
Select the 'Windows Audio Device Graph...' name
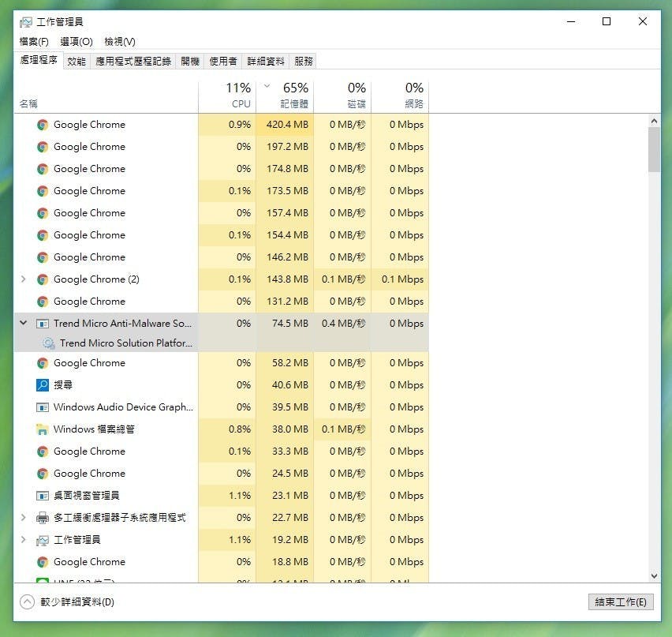pyautogui.click(x=123, y=407)
